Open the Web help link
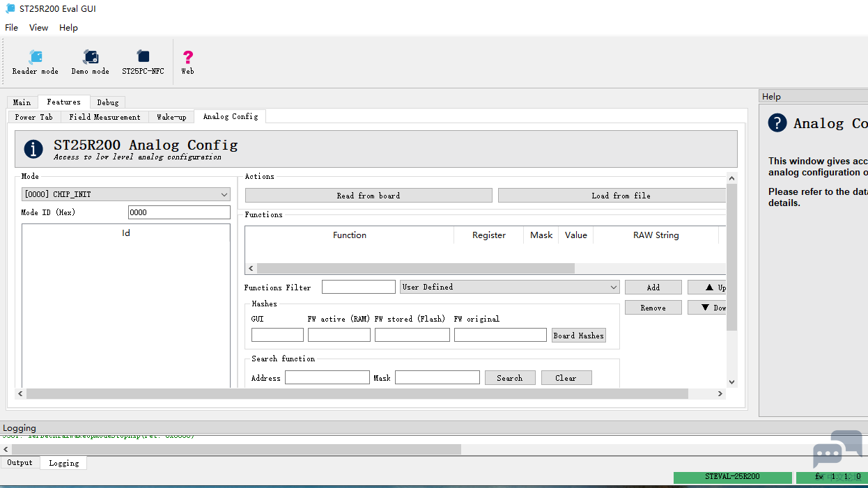 click(x=187, y=62)
